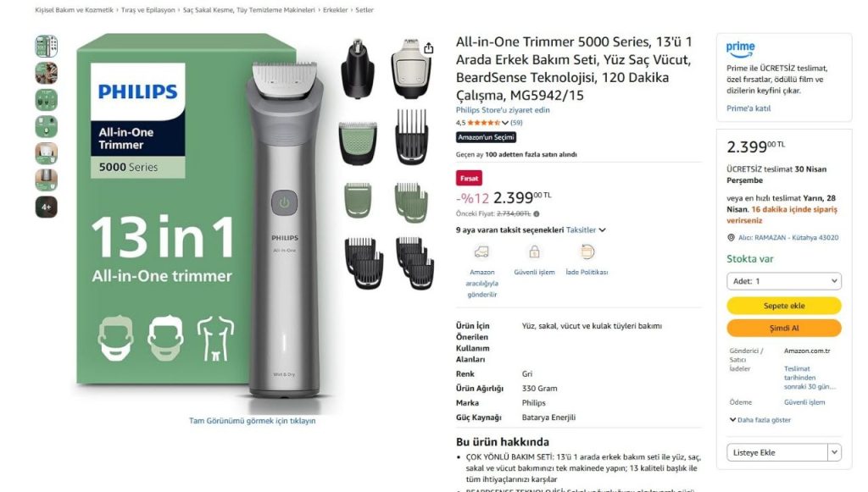The width and height of the screenshot is (868, 492).
Task: Go to Erkekler breadcrumb category
Action: click(336, 10)
